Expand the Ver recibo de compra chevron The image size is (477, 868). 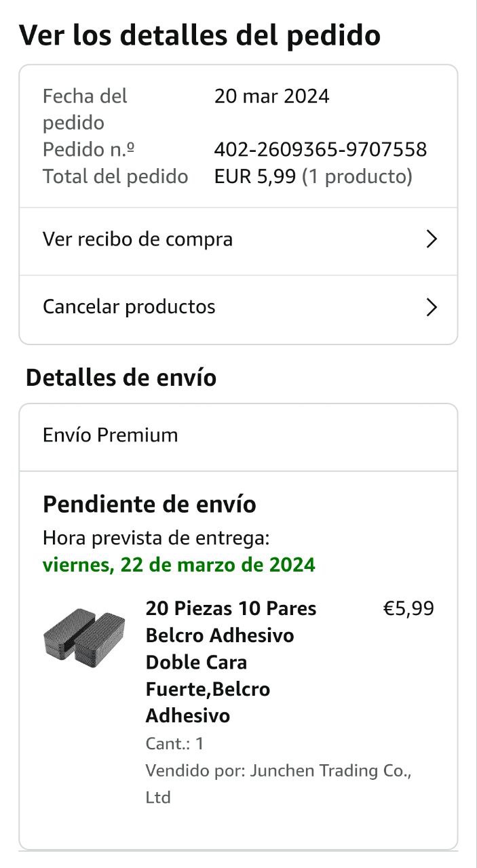[431, 239]
